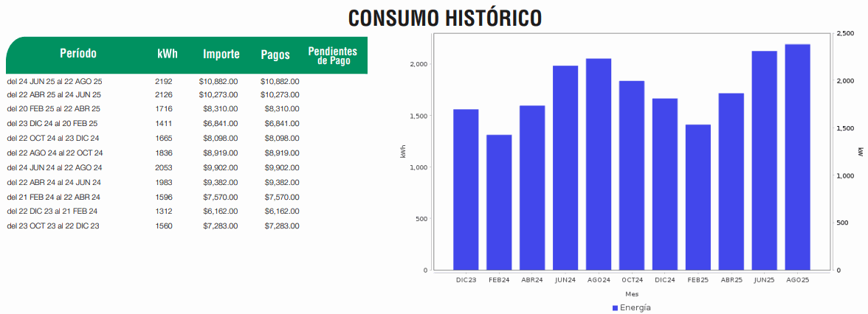
Task: Click the JUN24 bar in chart
Action: click(x=565, y=168)
